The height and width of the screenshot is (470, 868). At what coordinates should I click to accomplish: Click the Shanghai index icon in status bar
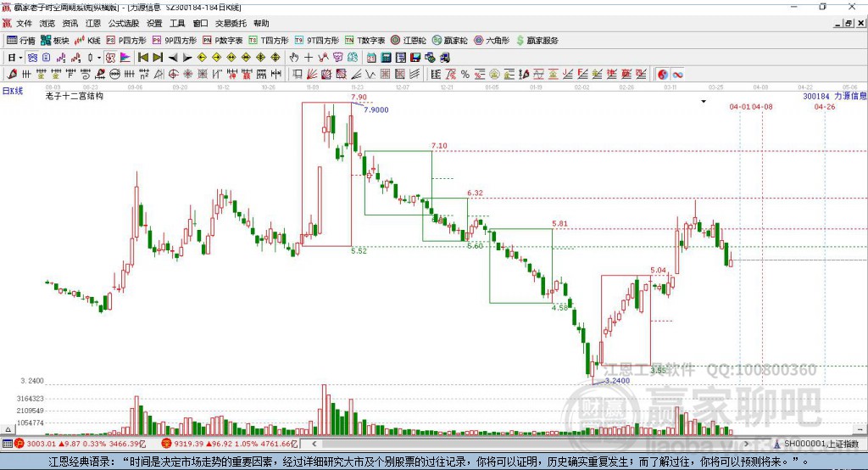click(x=19, y=444)
